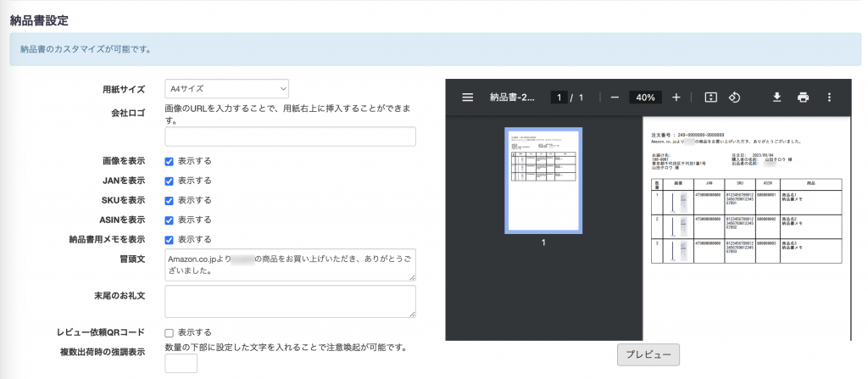The image size is (868, 379).
Task: Download the 納品書 PDF
Action: click(x=776, y=98)
